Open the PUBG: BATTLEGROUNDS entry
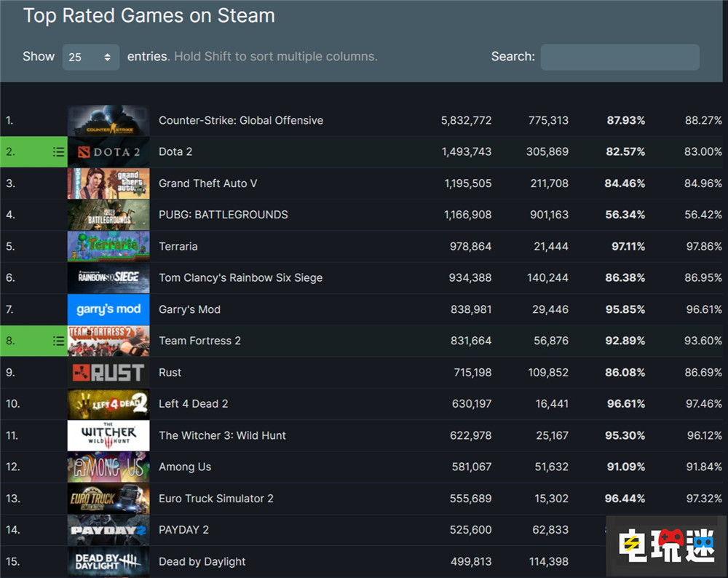728x578 pixels. (x=223, y=215)
